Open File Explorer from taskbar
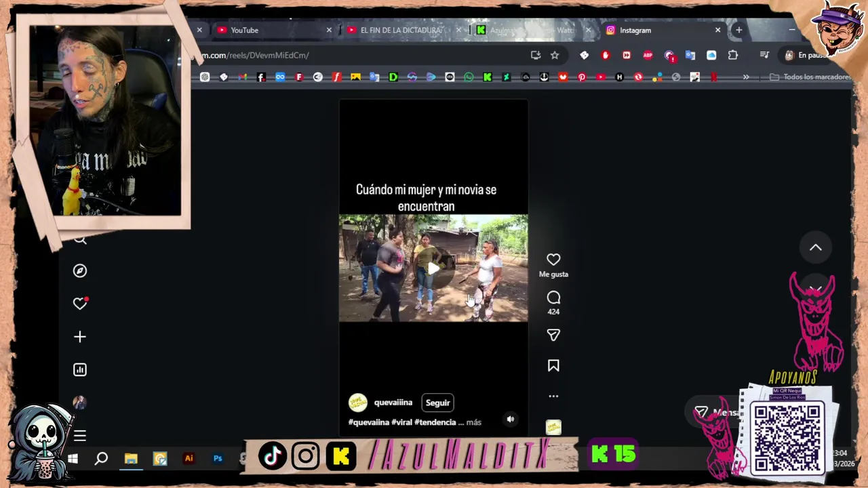 pos(131,459)
